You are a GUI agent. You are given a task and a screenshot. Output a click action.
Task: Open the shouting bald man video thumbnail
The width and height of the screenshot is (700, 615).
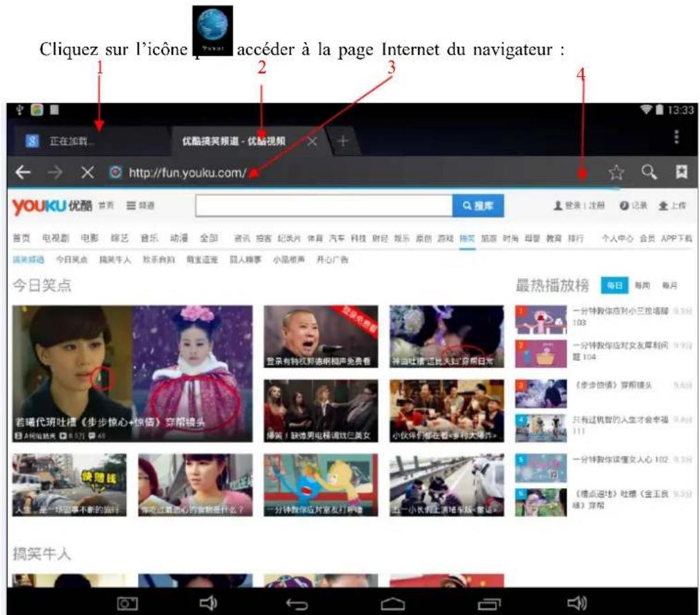tap(321, 336)
